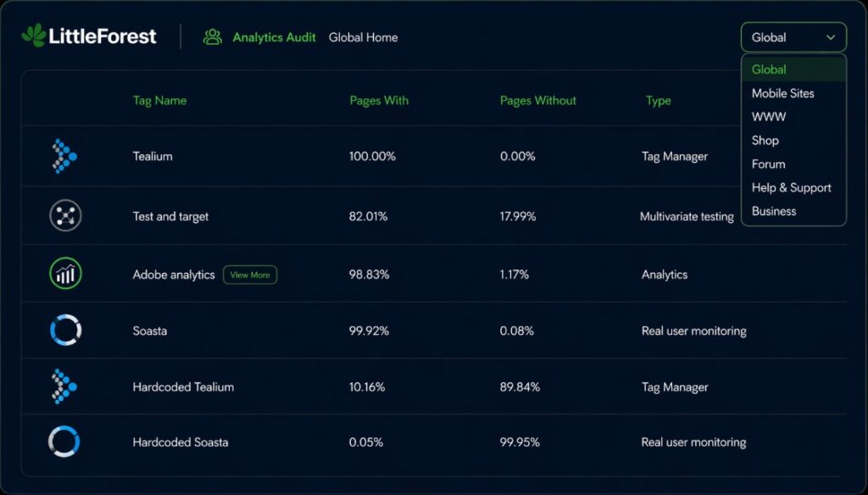Screen dimensions: 868x495
Task: Click the Adobe analytics chart icon
Action: pyautogui.click(x=65, y=274)
